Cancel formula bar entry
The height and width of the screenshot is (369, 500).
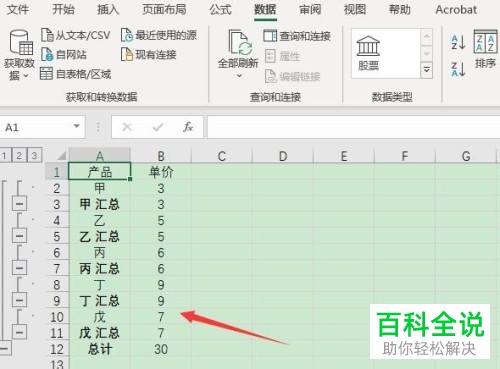click(x=127, y=127)
